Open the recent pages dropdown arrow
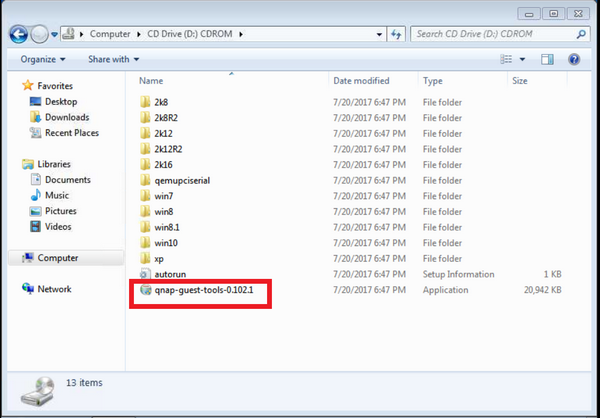The image size is (600, 418). coord(54,34)
